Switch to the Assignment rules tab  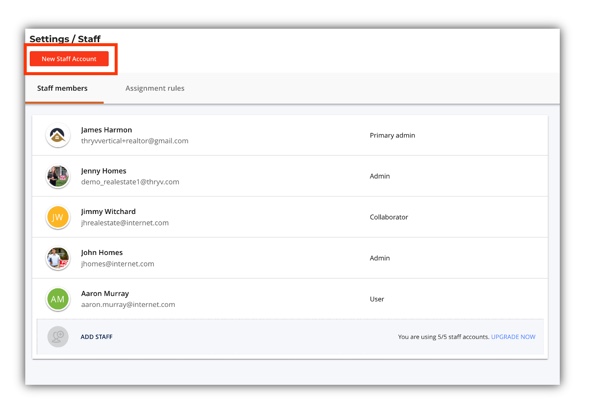click(155, 88)
